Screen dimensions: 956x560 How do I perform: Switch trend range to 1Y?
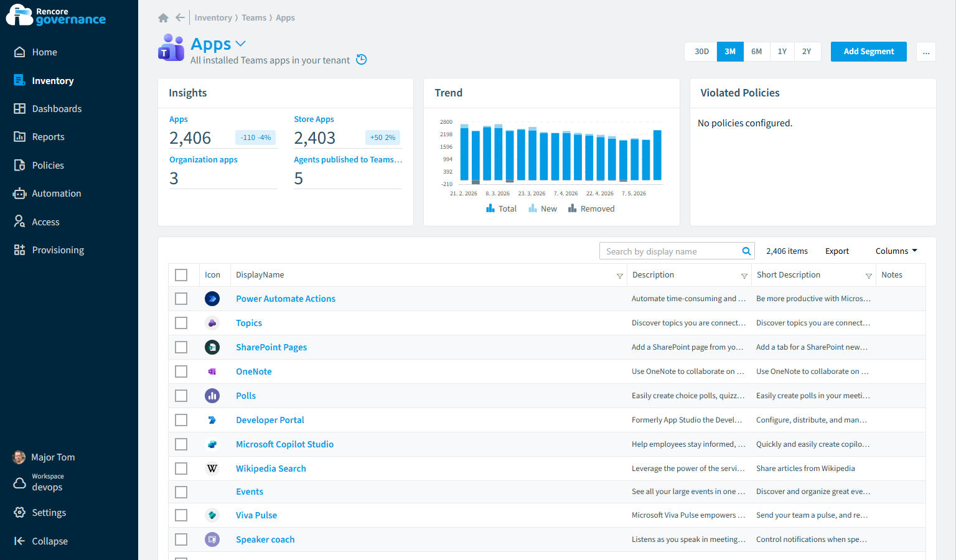point(782,52)
